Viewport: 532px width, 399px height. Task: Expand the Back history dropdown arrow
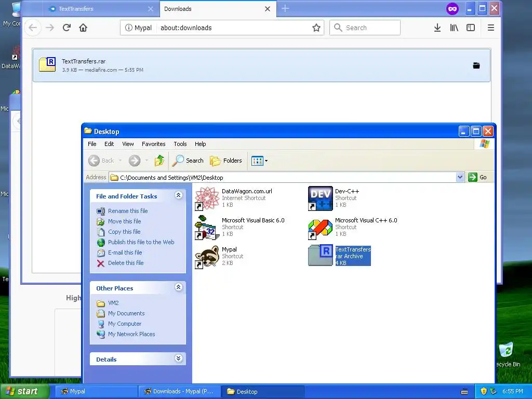tap(120, 161)
